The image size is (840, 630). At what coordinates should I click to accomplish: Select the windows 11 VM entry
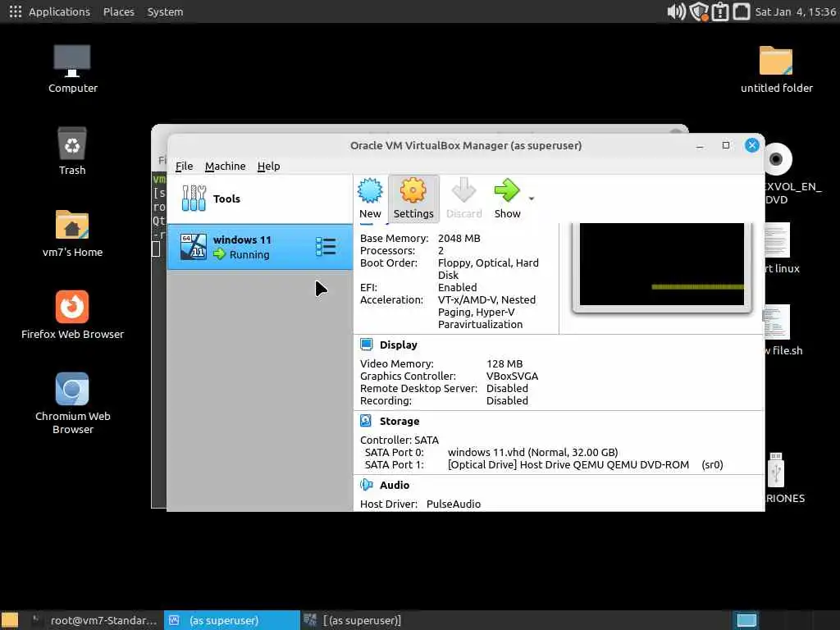260,247
